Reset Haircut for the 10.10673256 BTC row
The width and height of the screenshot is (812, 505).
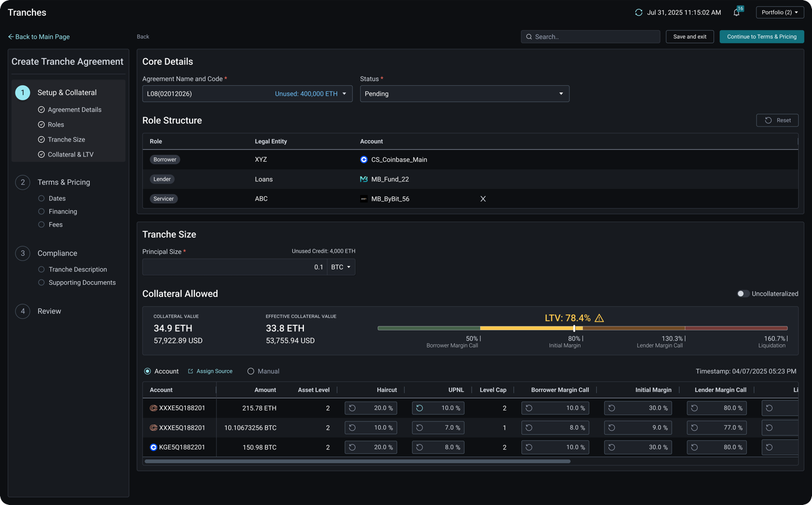pyautogui.click(x=352, y=428)
